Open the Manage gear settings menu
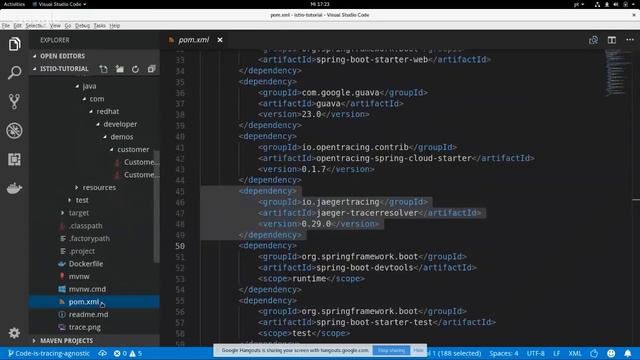 pos(14,333)
